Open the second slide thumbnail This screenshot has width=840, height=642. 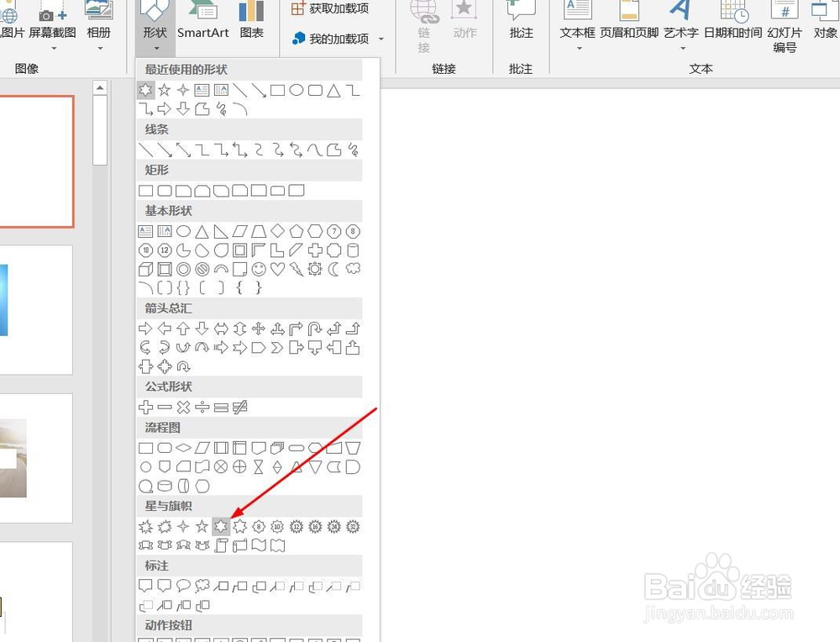pyautogui.click(x=35, y=310)
